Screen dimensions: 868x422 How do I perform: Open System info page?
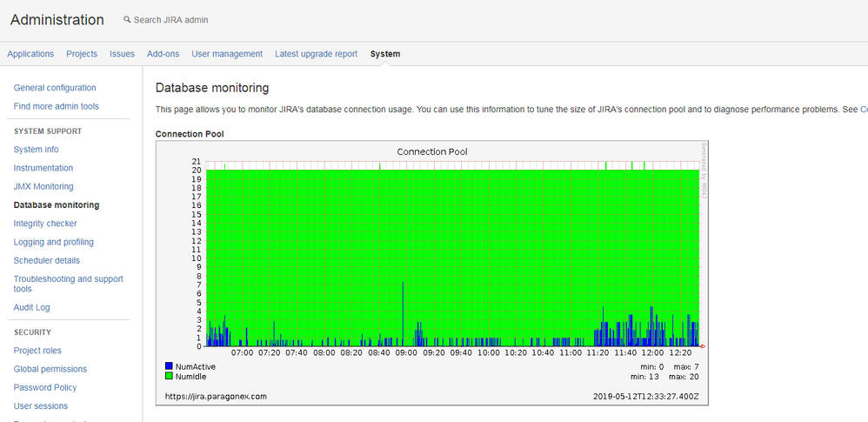pos(36,150)
